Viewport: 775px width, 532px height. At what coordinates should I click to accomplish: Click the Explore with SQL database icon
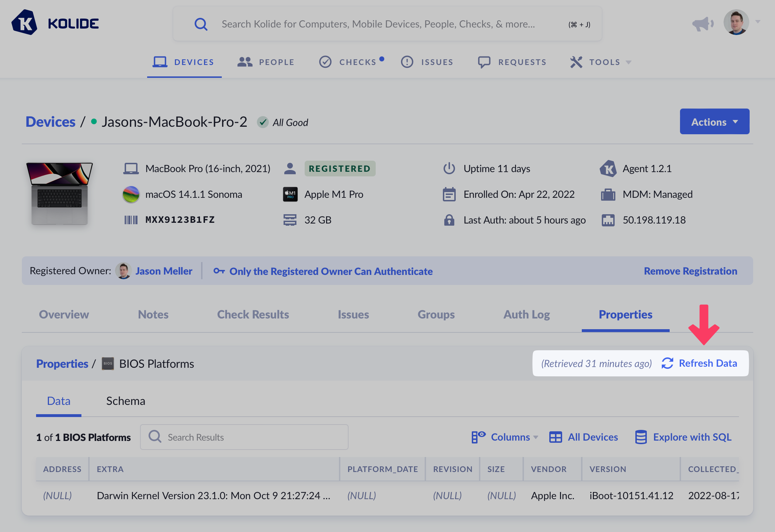641,437
